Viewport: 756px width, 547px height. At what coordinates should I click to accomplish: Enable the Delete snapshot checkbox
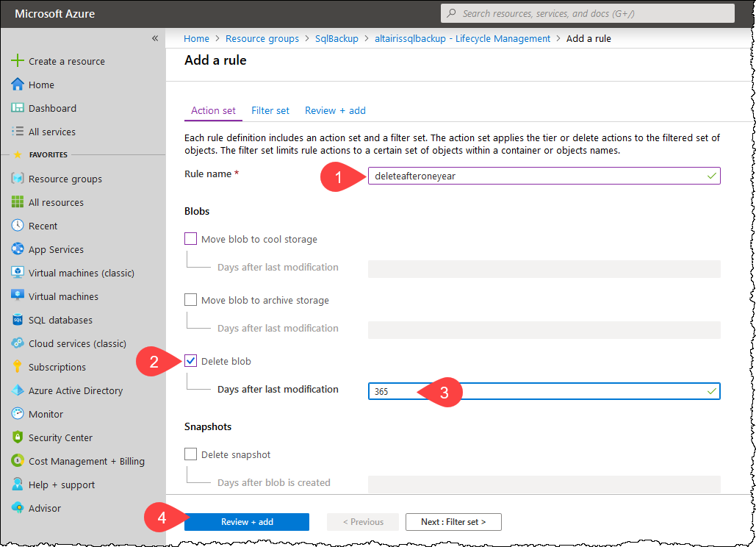click(190, 454)
